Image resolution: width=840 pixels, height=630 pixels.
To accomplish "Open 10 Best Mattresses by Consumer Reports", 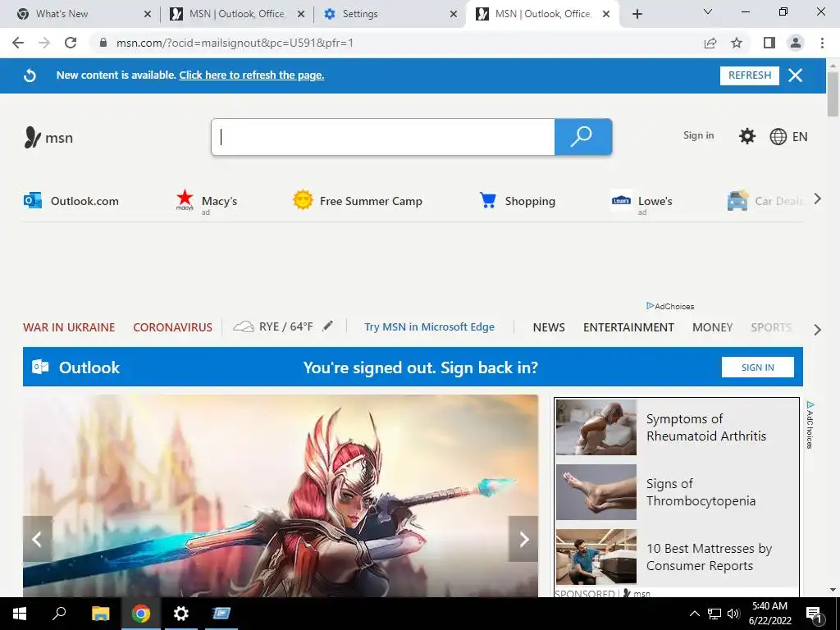I will pyautogui.click(x=709, y=557).
